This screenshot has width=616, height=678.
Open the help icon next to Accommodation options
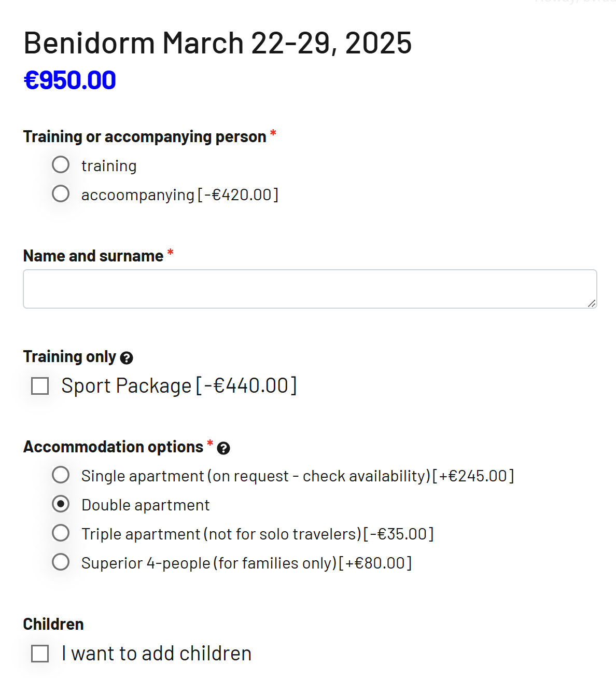[x=223, y=448]
